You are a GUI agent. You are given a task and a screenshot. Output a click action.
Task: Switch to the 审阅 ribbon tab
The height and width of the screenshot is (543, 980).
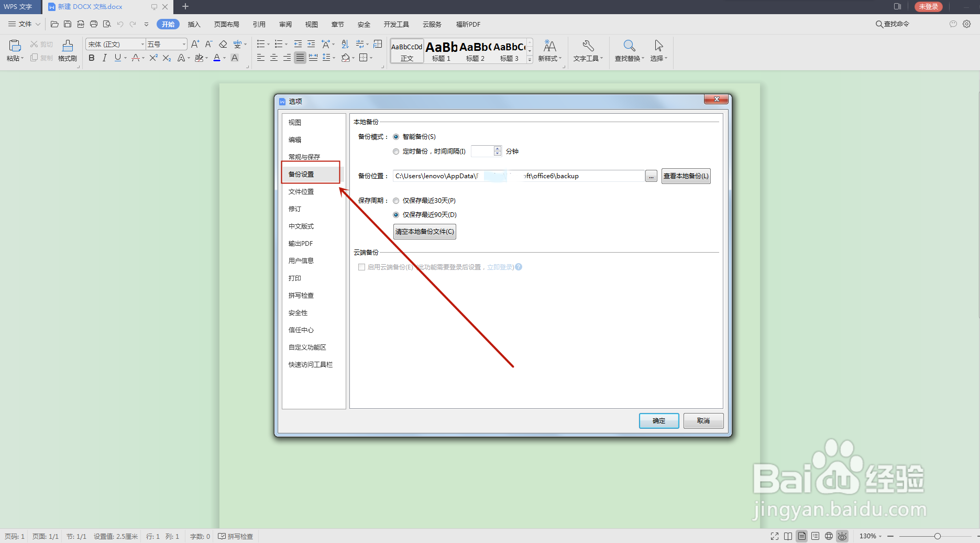tap(285, 24)
